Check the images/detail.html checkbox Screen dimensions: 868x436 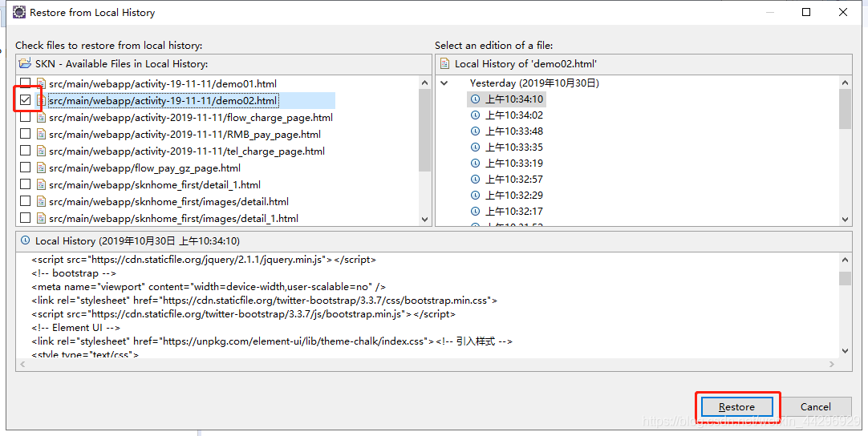(25, 201)
